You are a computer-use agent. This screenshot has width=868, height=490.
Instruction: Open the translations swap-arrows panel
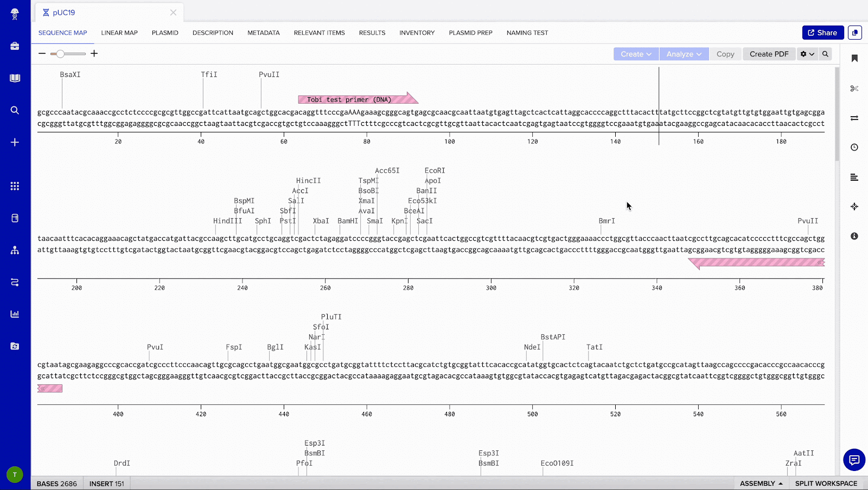click(854, 118)
